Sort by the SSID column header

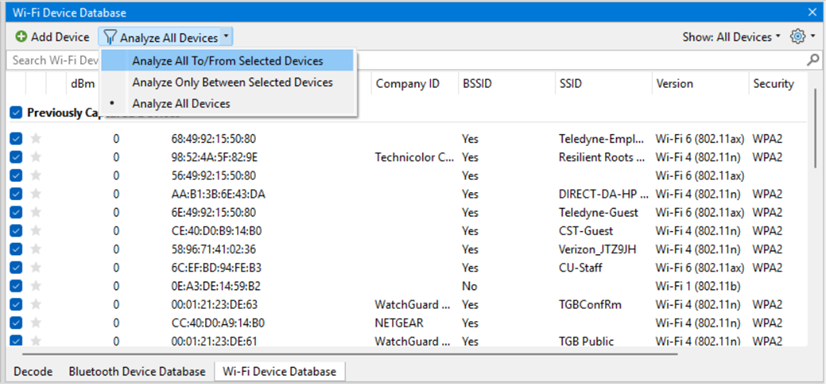tap(571, 84)
